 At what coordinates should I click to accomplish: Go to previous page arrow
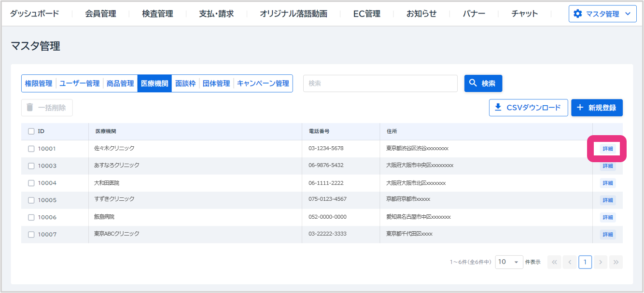tap(570, 262)
